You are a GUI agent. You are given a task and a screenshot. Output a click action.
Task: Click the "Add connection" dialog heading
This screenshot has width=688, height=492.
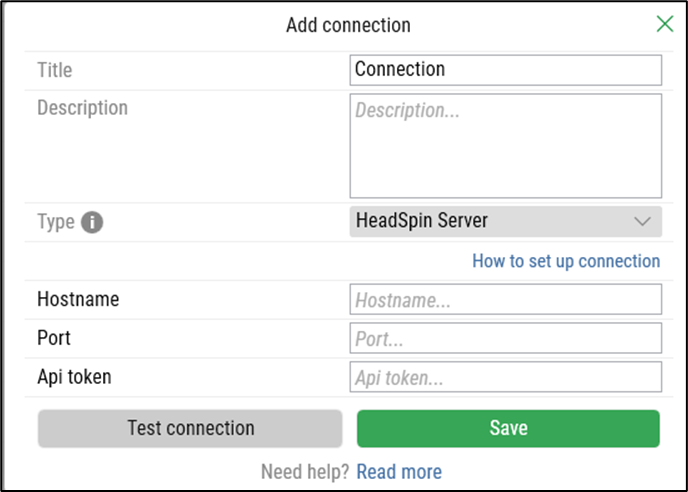348,25
